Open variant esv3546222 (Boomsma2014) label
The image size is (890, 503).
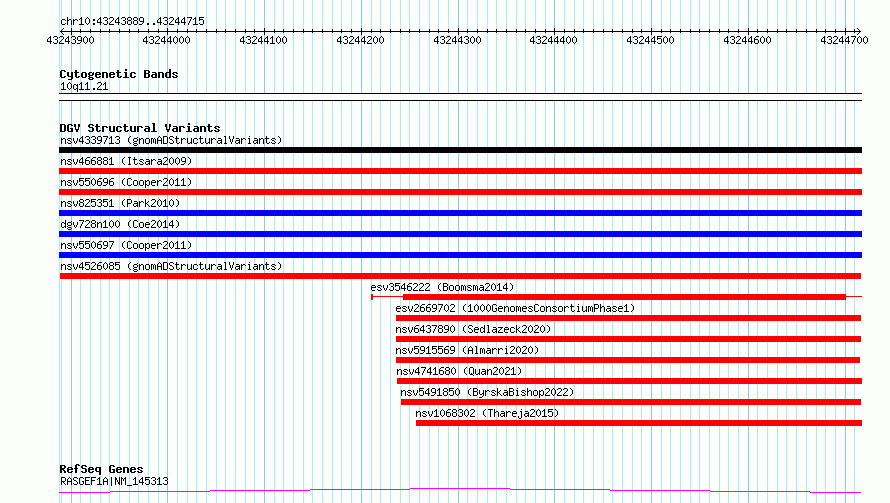442,287
